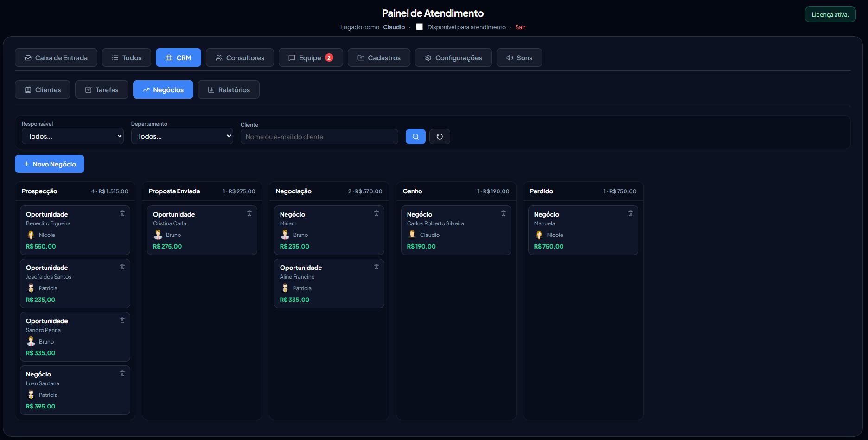Open Benedito Figueira opportunity card
This screenshot has width=868, height=440.
click(75, 230)
